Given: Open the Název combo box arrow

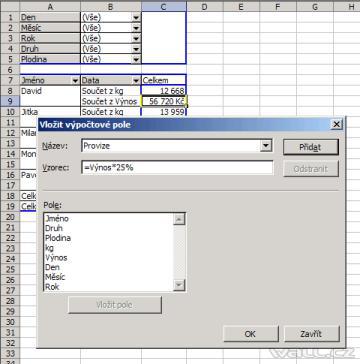Looking at the screenshot, I should [266, 146].
